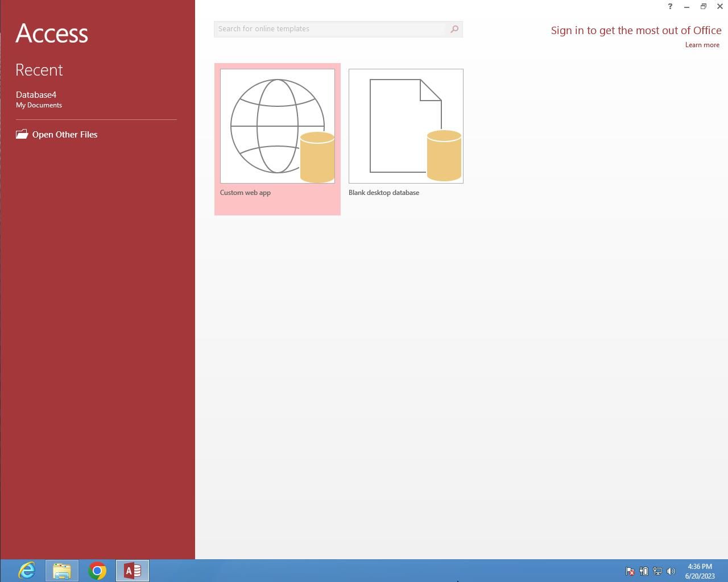The height and width of the screenshot is (582, 728).
Task: Click the network icon in system tray
Action: [x=657, y=571]
